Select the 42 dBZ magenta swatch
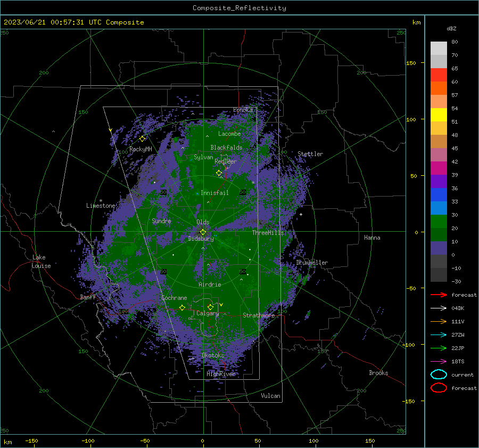 [x=439, y=168]
